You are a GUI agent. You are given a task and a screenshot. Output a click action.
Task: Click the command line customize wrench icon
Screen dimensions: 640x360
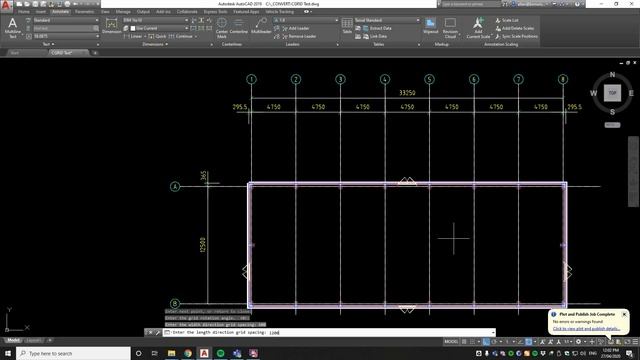(x=158, y=333)
